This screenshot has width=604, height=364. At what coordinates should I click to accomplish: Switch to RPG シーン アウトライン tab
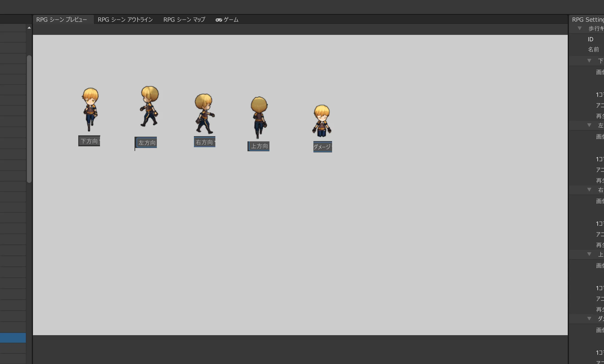125,20
